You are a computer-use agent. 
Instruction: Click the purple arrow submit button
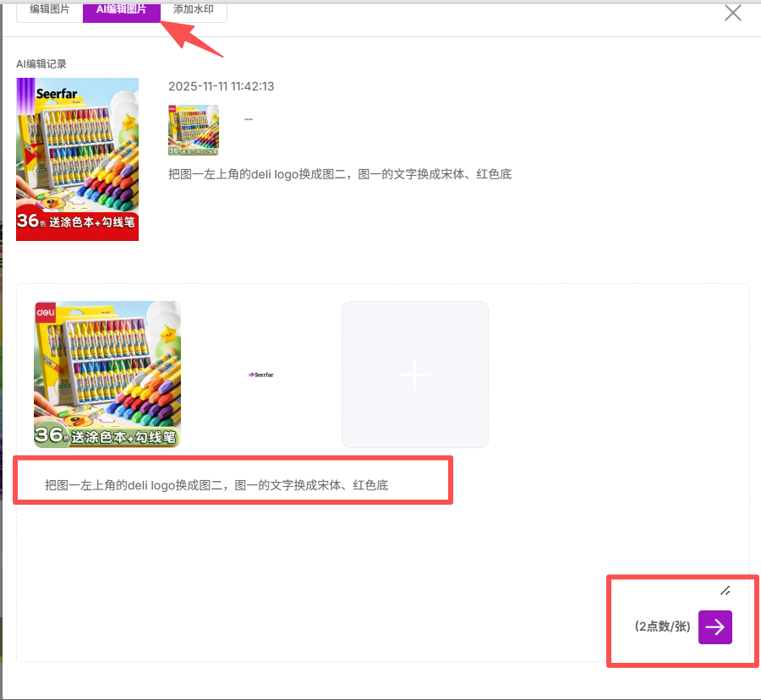pyautogui.click(x=714, y=626)
